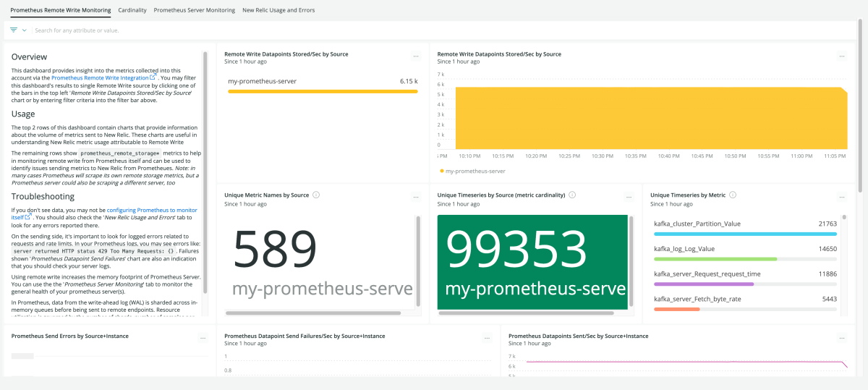Screen dimensions: 868x390
Task: Open the Prometheus Server Monitoring tab
Action: (195, 10)
